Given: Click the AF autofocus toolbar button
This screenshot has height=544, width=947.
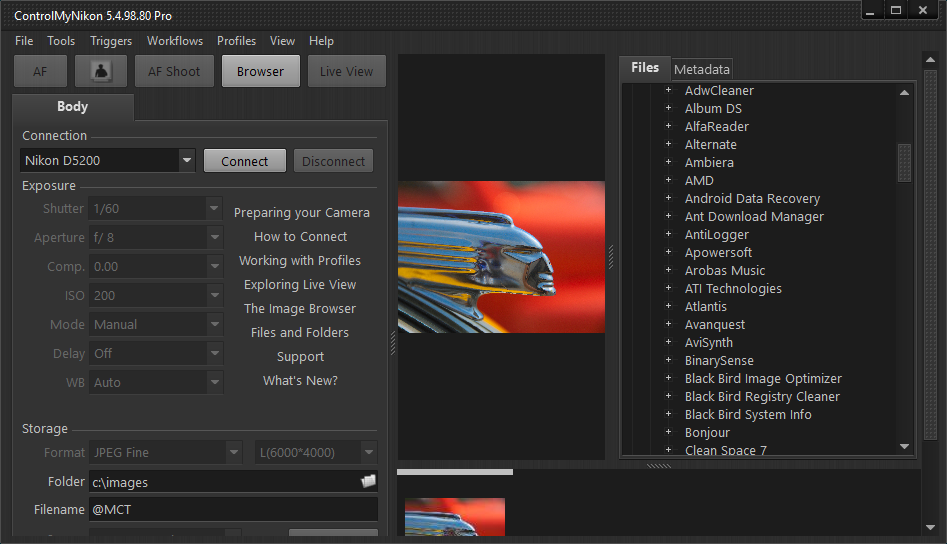Looking at the screenshot, I should (40, 71).
